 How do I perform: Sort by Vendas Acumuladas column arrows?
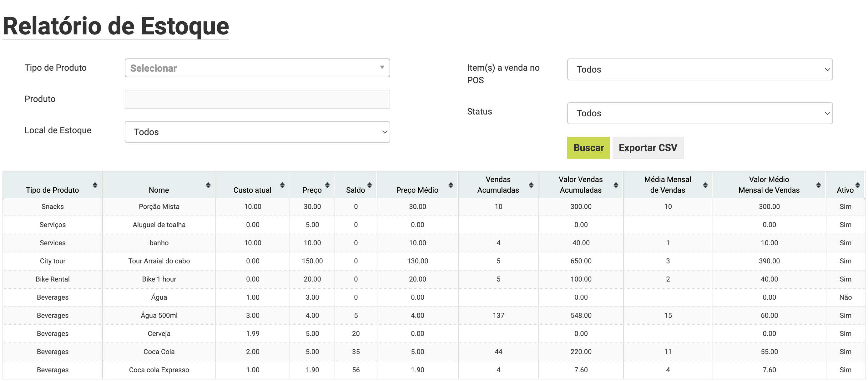[x=531, y=185]
